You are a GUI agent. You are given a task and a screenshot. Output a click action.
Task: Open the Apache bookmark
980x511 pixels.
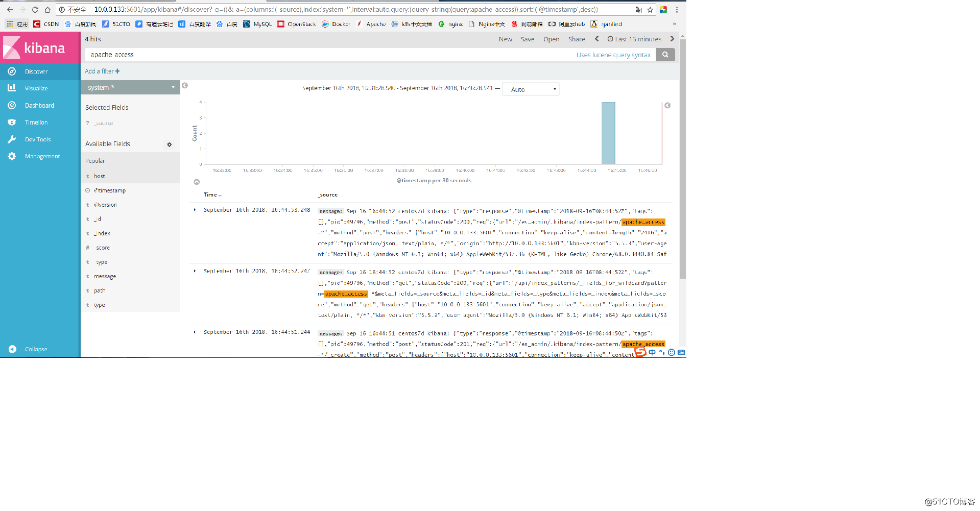point(371,24)
